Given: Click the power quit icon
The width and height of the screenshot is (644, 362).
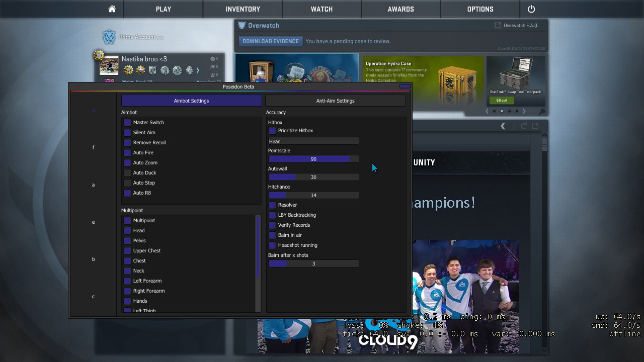Looking at the screenshot, I should tap(531, 9).
